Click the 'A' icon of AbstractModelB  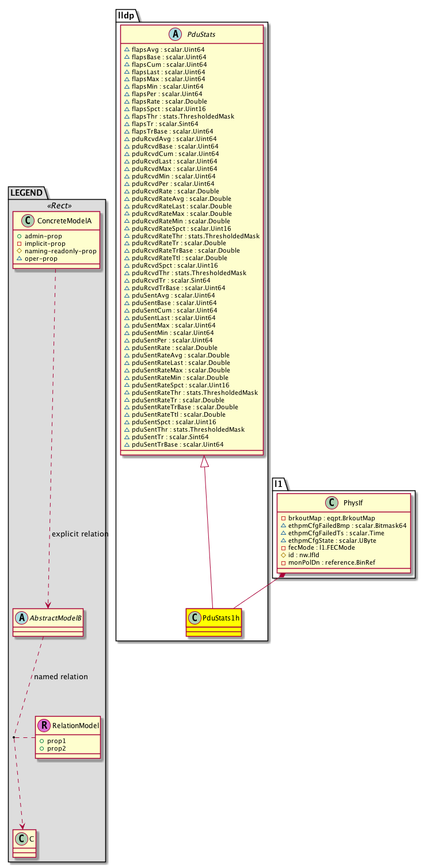pos(22,616)
